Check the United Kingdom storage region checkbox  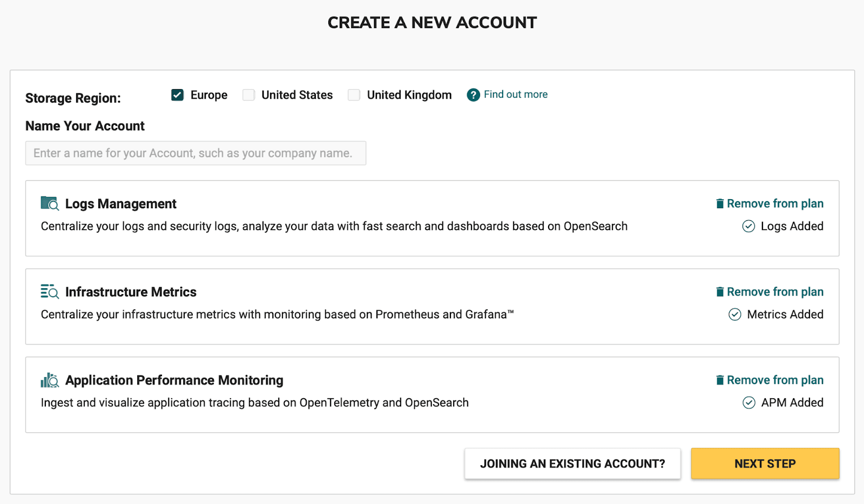354,94
